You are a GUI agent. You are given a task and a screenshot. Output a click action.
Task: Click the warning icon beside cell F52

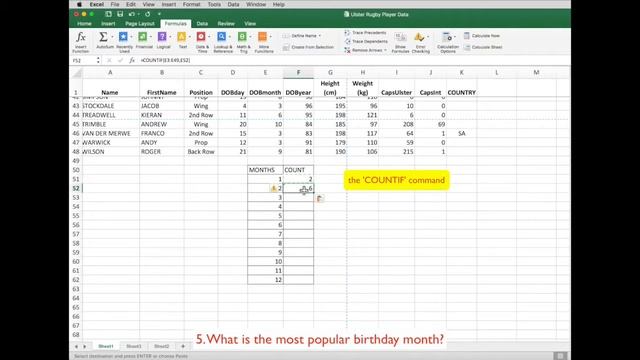pos(273,188)
